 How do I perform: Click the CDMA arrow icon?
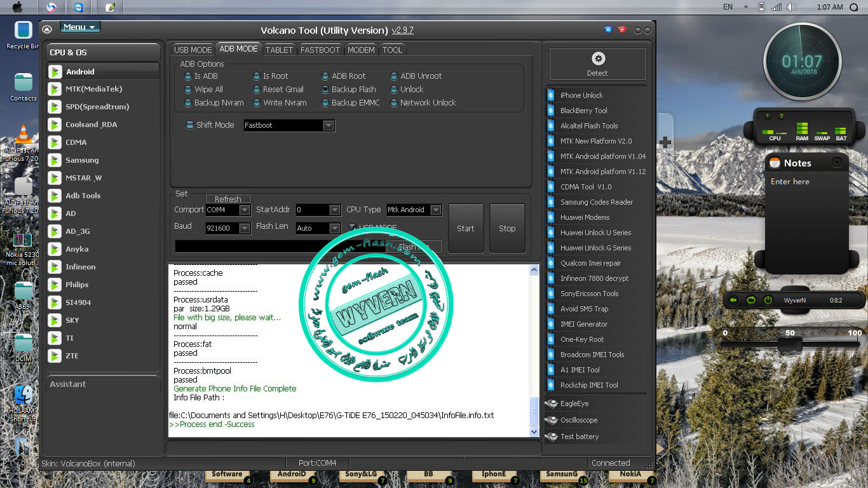click(x=55, y=143)
